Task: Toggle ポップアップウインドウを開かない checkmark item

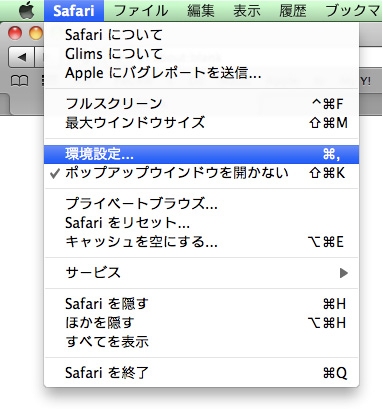Action: 201,173
